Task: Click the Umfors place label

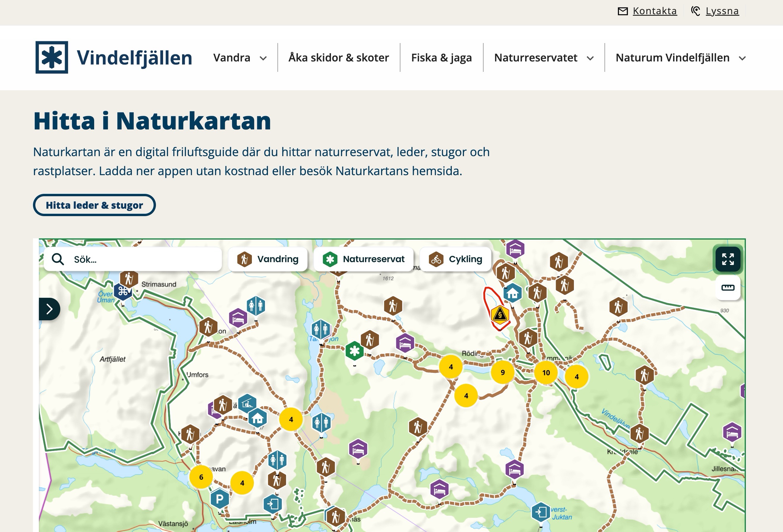Action: pos(198,375)
